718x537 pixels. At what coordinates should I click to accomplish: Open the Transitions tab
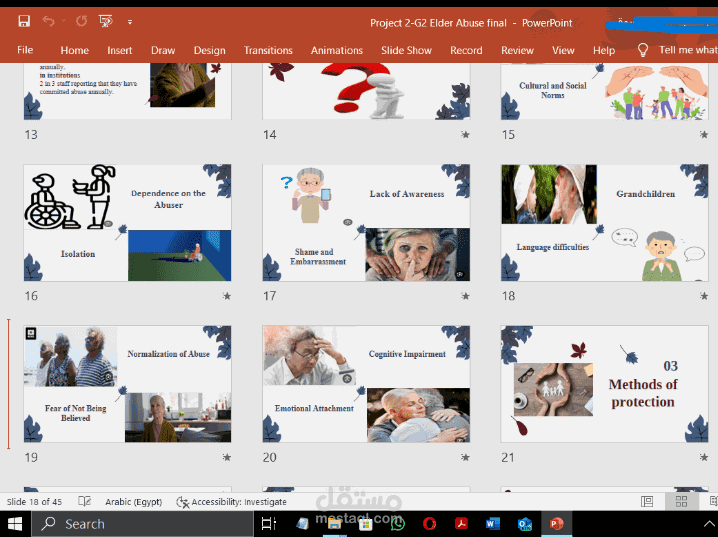coord(268,50)
